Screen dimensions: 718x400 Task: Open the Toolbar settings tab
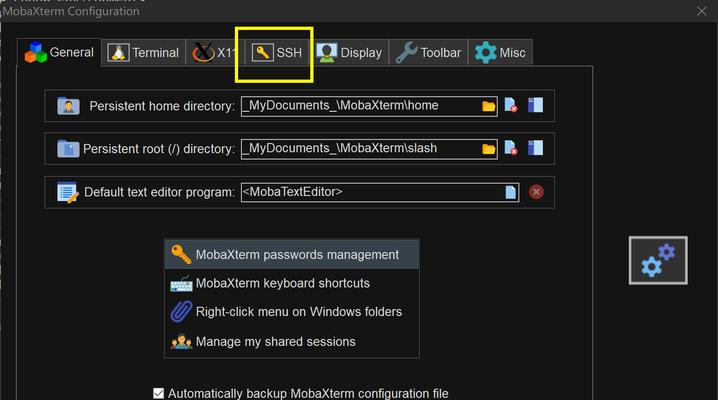pyautogui.click(x=429, y=53)
